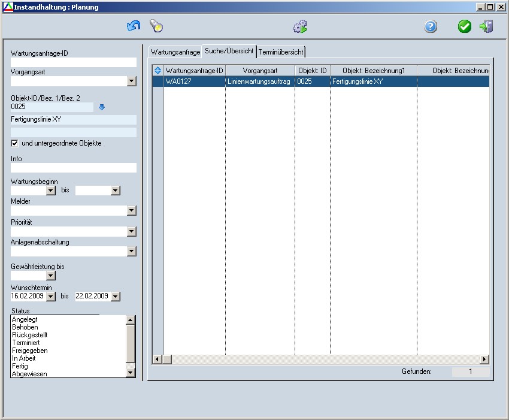509x420 pixels.
Task: Expand the Vorgangsart dropdown
Action: tap(132, 81)
